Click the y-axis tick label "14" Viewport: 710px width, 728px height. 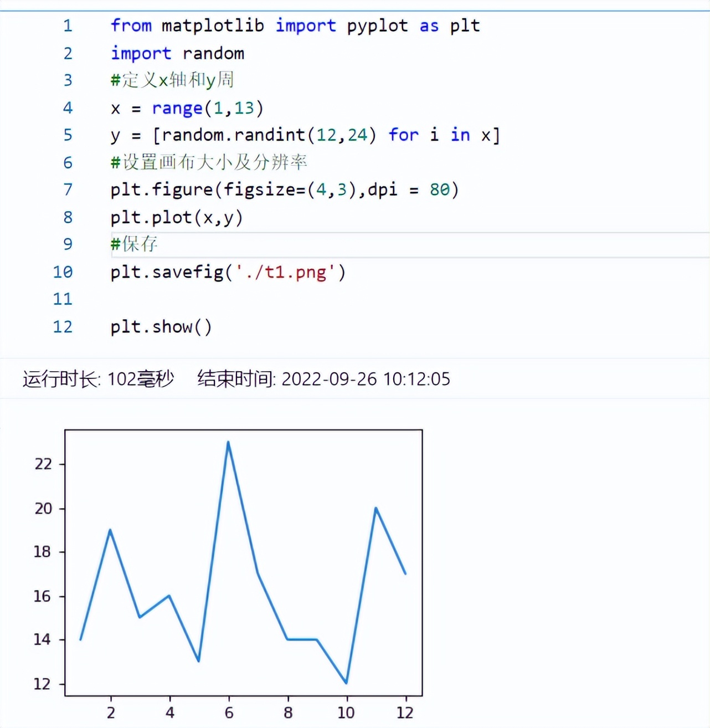pos(43,639)
